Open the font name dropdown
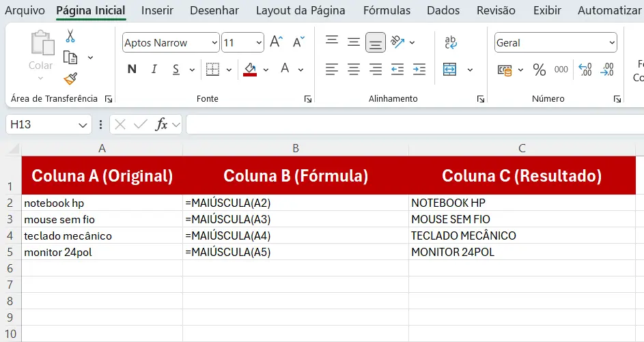This screenshot has height=342, width=644. click(x=214, y=42)
